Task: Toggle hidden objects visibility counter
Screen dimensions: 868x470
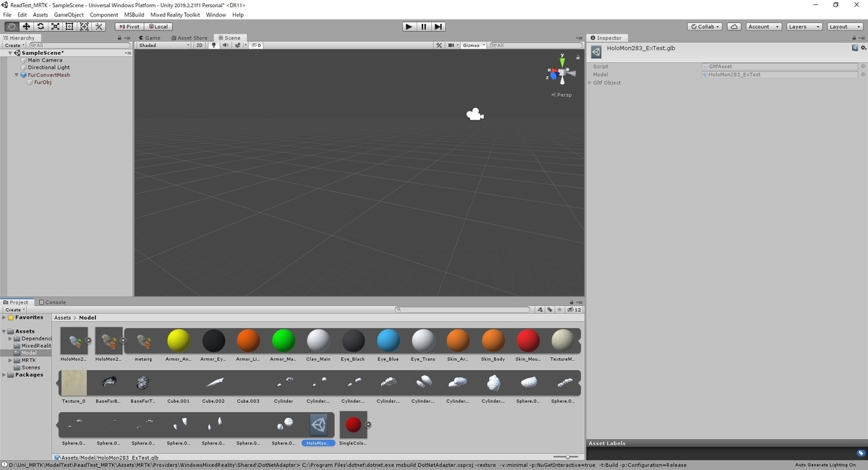Action: (x=257, y=46)
